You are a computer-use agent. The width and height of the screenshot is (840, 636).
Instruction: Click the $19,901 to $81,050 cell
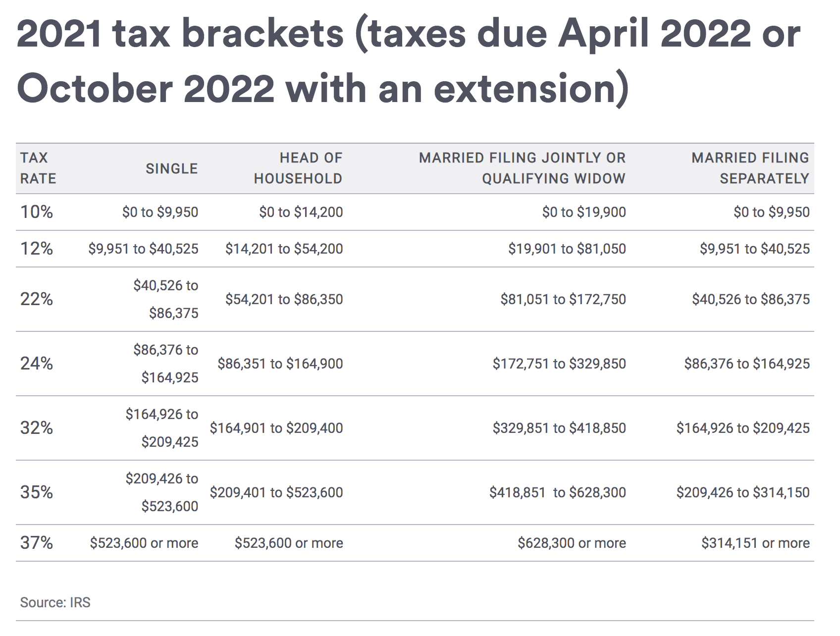pyautogui.click(x=567, y=249)
